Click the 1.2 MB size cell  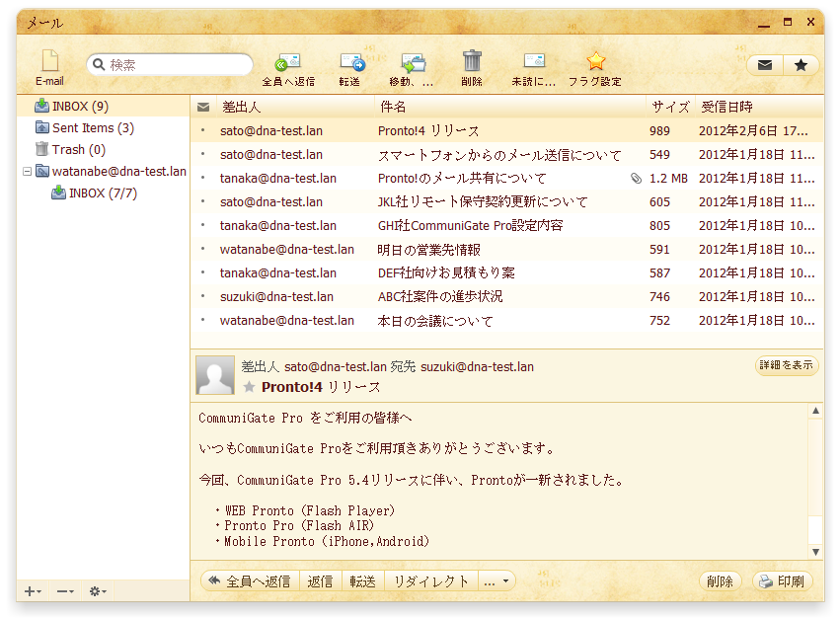(x=668, y=179)
